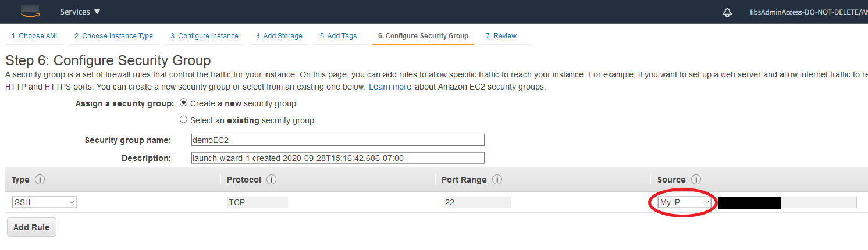Expand the Services dropdown menu
Viewport: 868px width, 250px height.
(x=80, y=12)
